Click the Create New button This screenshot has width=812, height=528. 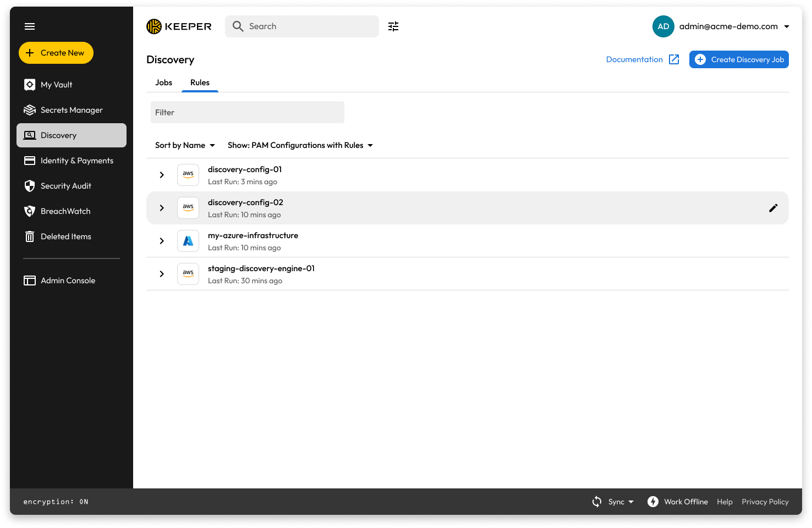point(56,53)
